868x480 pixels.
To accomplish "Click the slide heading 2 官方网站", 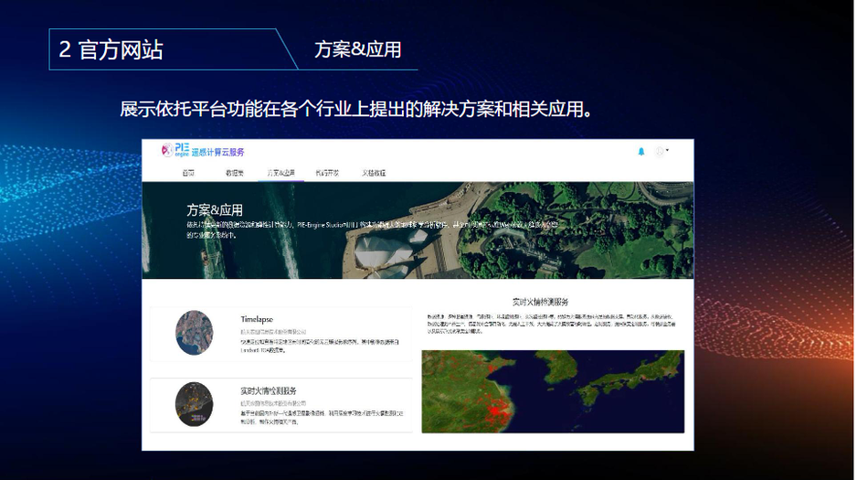I will [111, 49].
